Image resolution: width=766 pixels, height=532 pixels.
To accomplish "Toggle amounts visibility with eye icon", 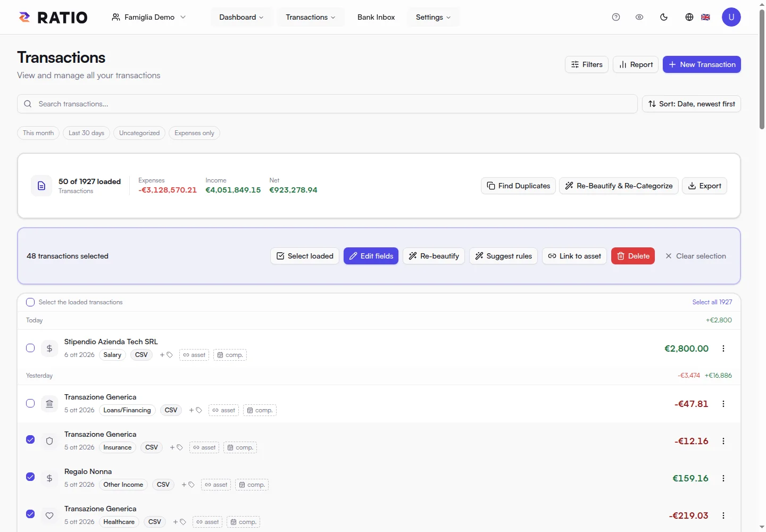I will (x=639, y=17).
